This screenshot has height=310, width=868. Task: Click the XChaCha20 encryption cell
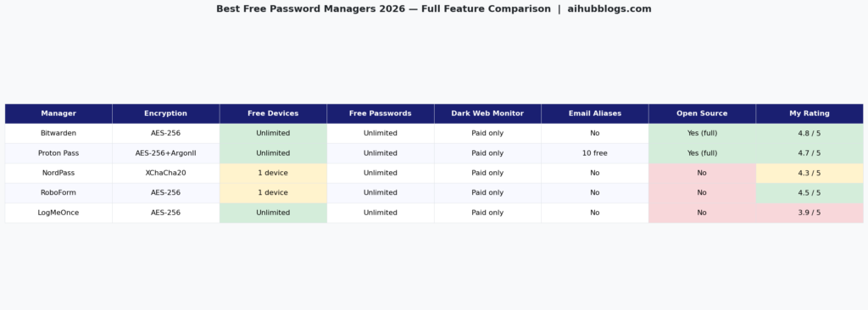click(x=166, y=174)
